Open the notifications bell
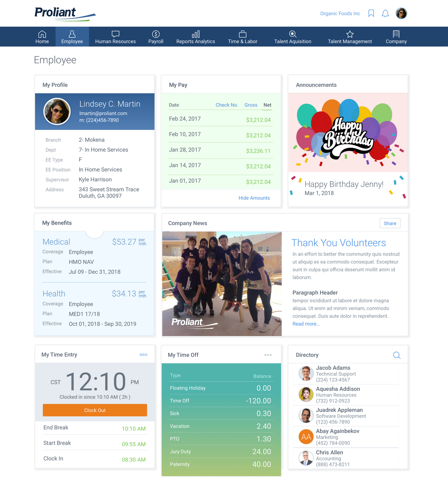 point(385,13)
